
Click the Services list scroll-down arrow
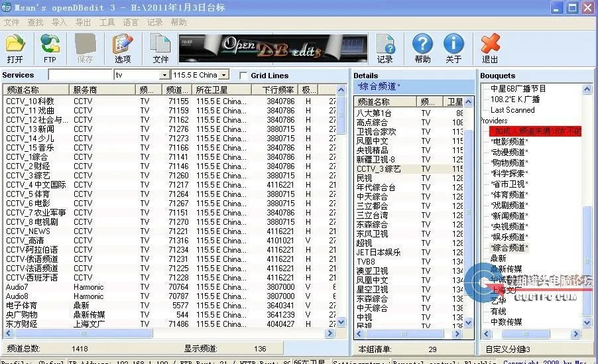[341, 322]
